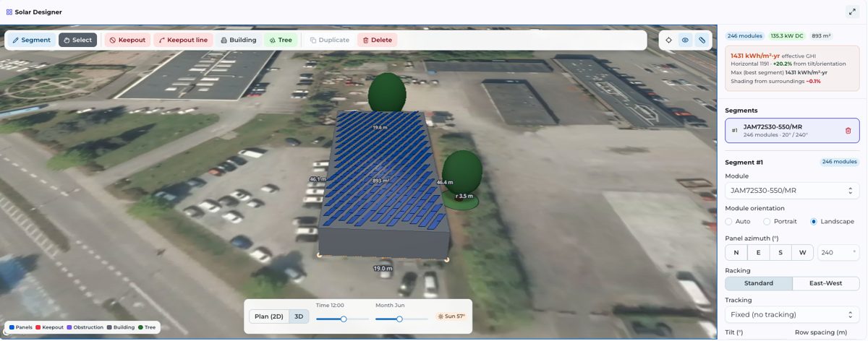Click the 46.4 m edge label
This screenshot has width=868, height=341.
click(445, 182)
